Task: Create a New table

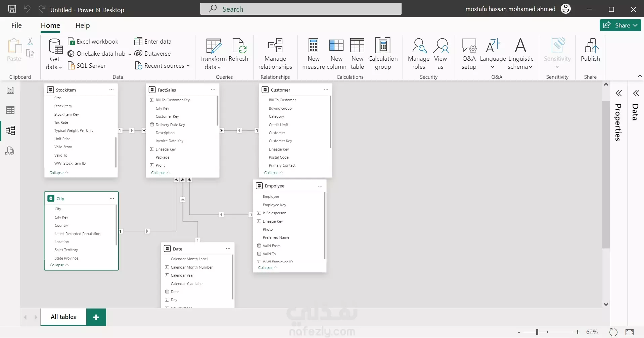Action: 357,54
